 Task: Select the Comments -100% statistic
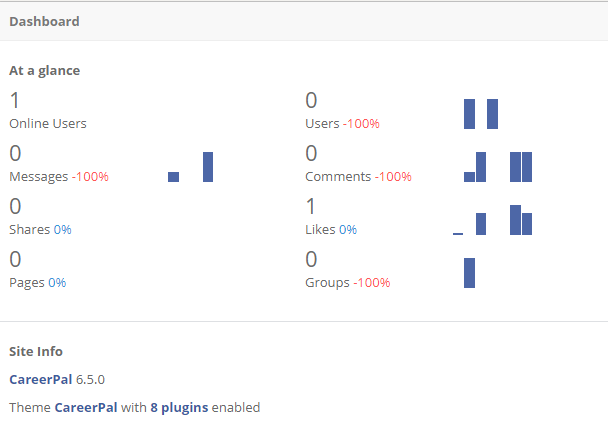358,176
